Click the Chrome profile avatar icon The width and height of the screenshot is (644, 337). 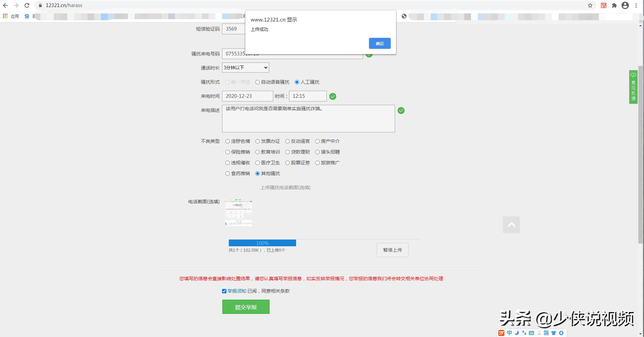(625, 5)
